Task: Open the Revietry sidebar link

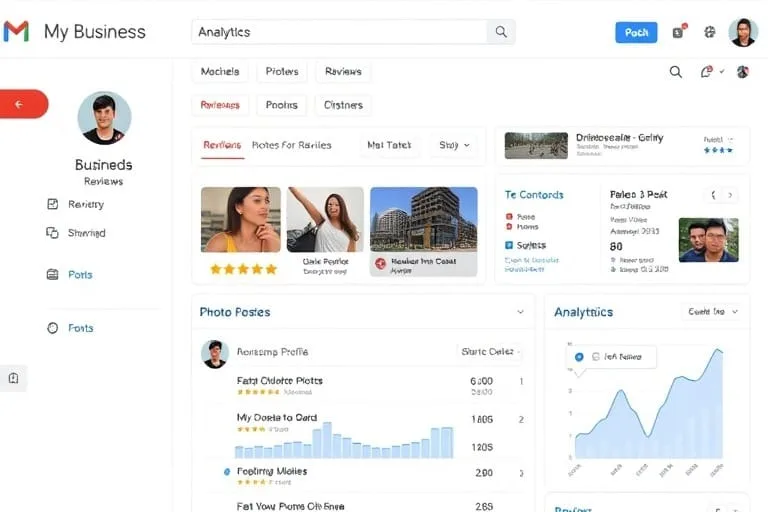Action: pos(86,204)
